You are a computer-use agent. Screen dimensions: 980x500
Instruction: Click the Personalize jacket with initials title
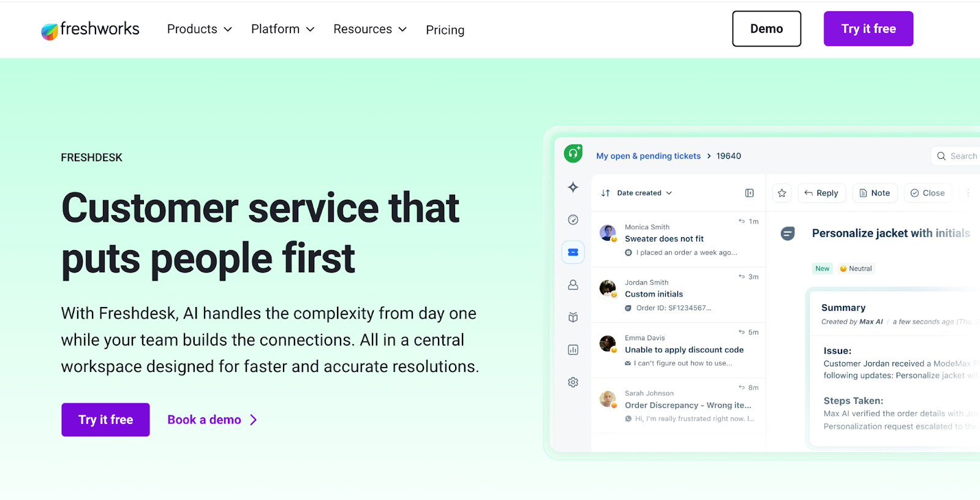pos(891,233)
